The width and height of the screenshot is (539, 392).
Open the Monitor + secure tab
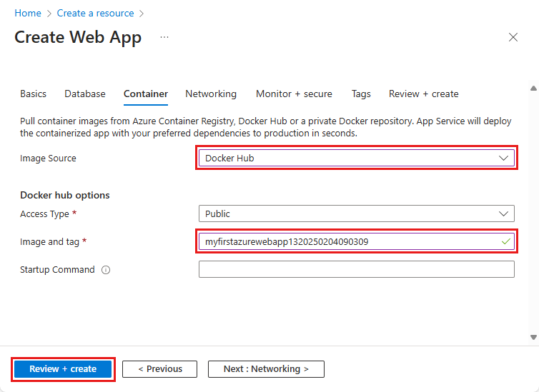pos(294,94)
